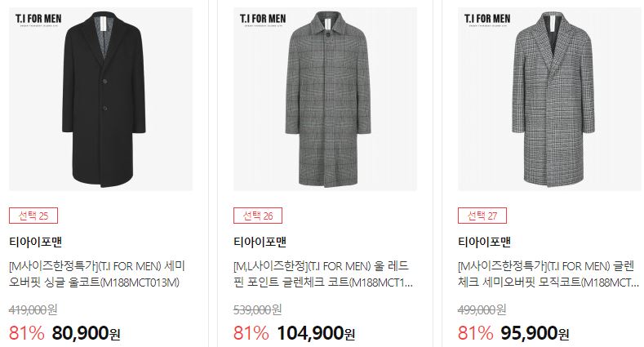Open the glen check collared coat image
This screenshot has height=347, width=644.
pos(326,99)
